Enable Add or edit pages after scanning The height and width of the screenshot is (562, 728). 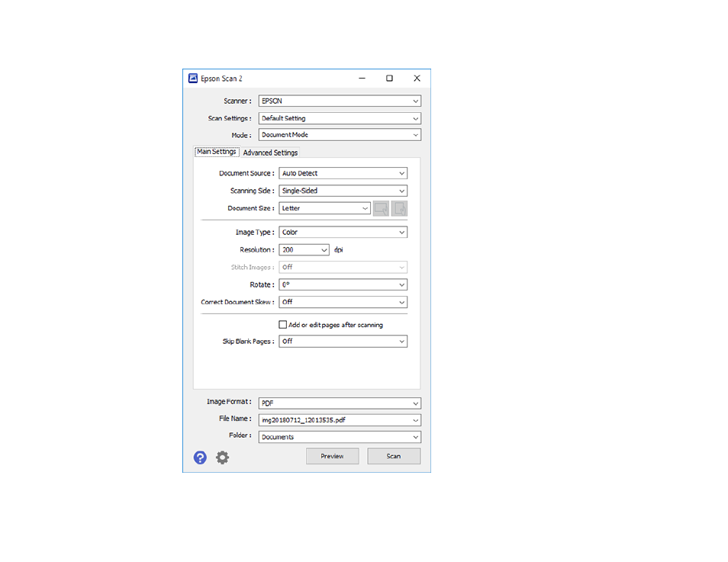tap(283, 325)
